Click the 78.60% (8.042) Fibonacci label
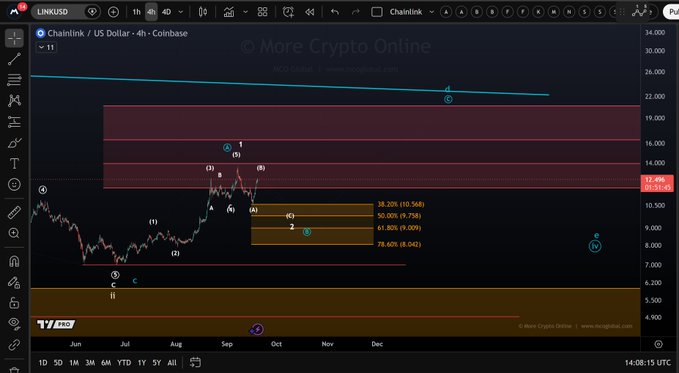679x373 pixels. 399,244
